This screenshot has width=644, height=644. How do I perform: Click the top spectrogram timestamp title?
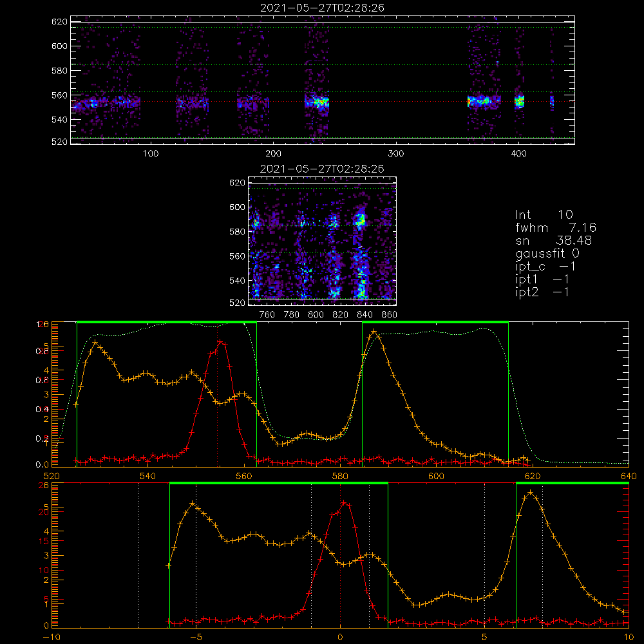(x=322, y=8)
